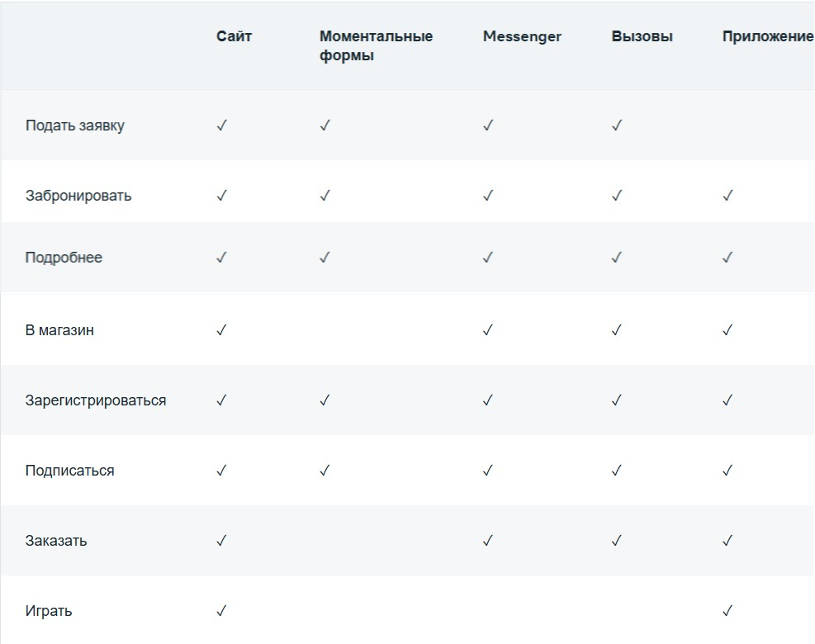The height and width of the screenshot is (644, 815).
Task: Click the Вызовы checkmark for Подать заявку
Action: click(x=617, y=125)
